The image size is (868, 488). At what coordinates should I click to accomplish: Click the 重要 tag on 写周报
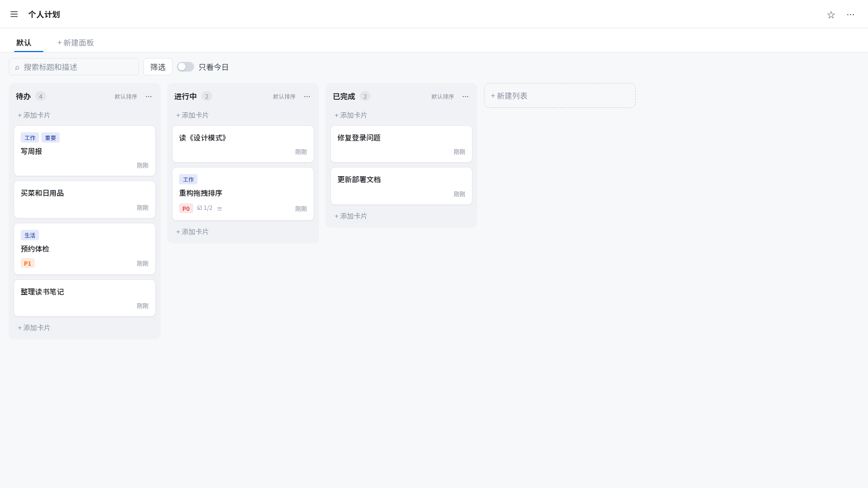50,138
